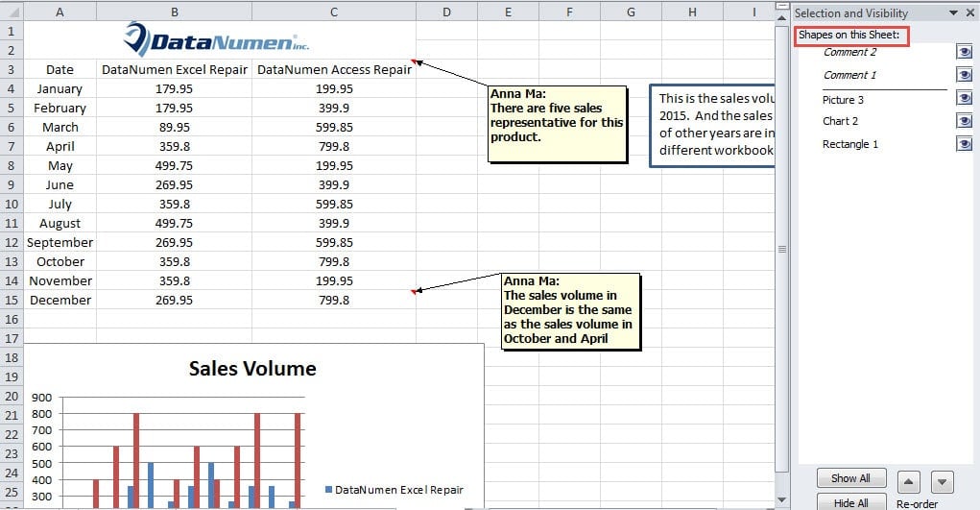Viewport: 980px width, 510px height.
Task: Click the 89.95 value for March
Action: [175, 127]
